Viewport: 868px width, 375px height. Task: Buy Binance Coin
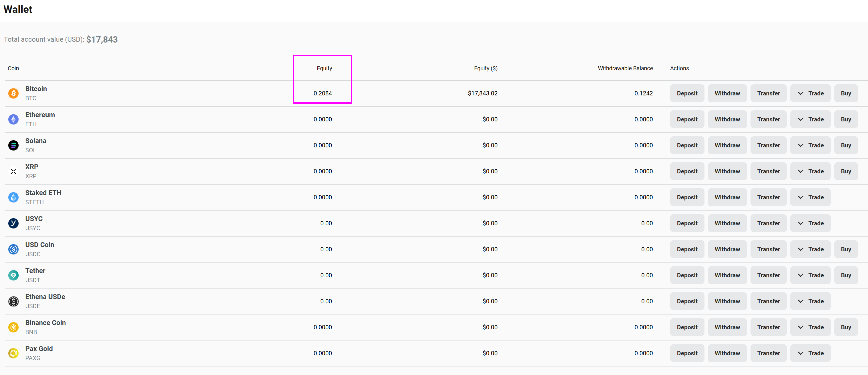[x=846, y=327]
